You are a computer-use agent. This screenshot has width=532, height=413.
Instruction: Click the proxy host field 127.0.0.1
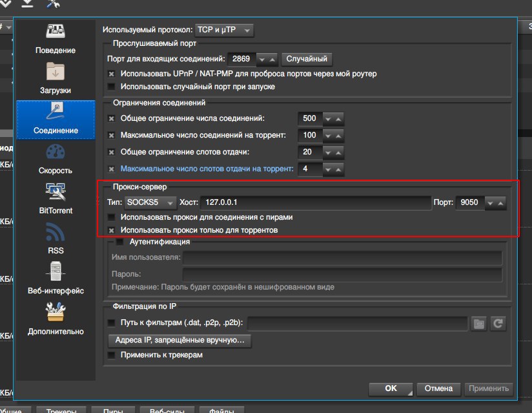point(316,203)
